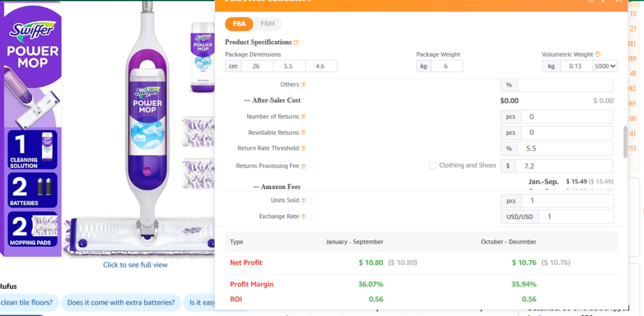The height and width of the screenshot is (316, 644).
Task: Click the Number of Returns input
Action: pyautogui.click(x=567, y=116)
